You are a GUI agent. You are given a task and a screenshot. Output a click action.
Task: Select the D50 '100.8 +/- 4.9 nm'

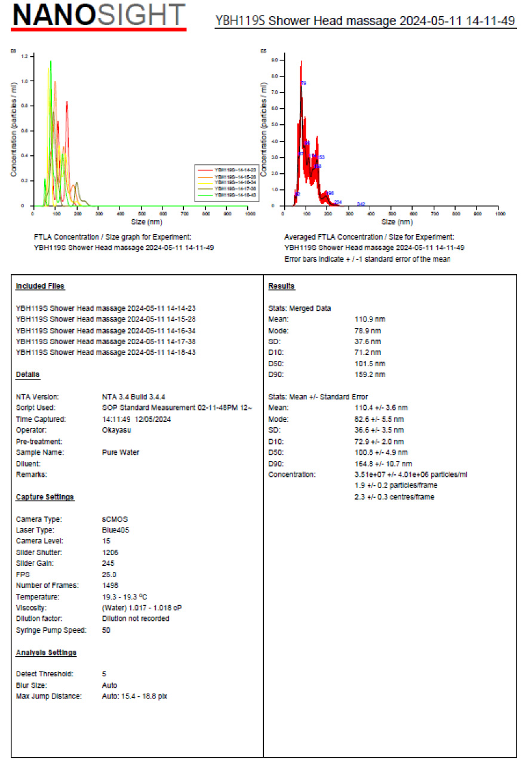(x=381, y=452)
